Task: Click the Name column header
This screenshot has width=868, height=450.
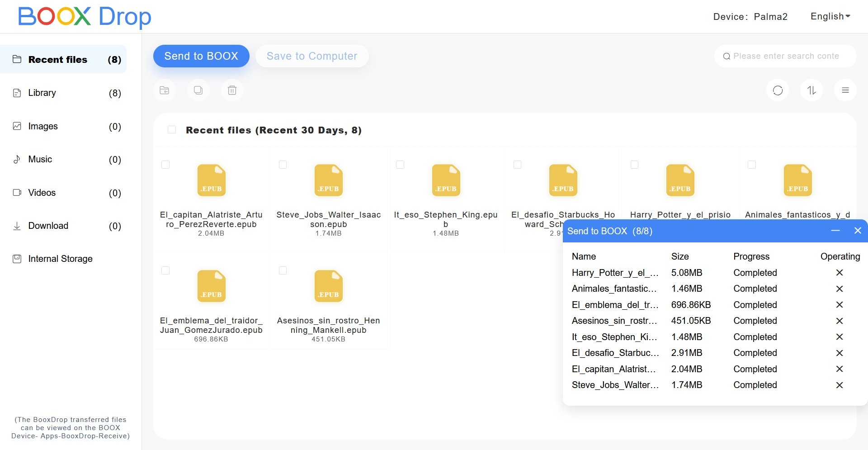Action: (584, 256)
